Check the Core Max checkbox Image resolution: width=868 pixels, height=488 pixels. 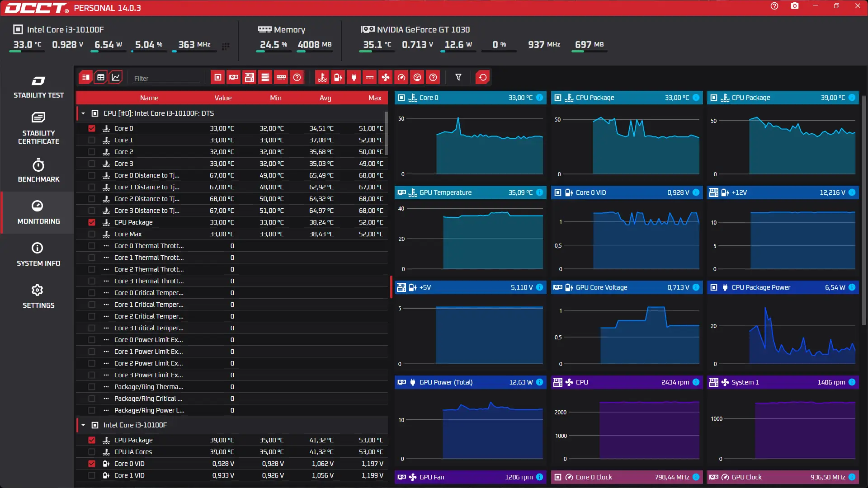click(x=92, y=234)
